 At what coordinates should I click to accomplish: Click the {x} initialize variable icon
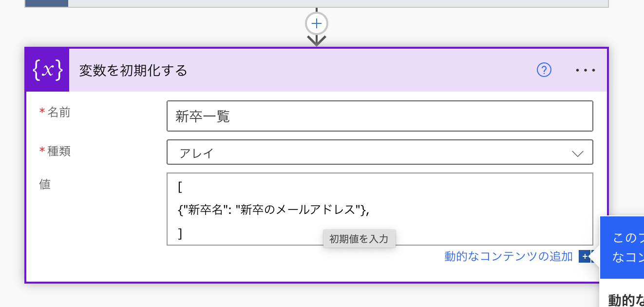47,70
